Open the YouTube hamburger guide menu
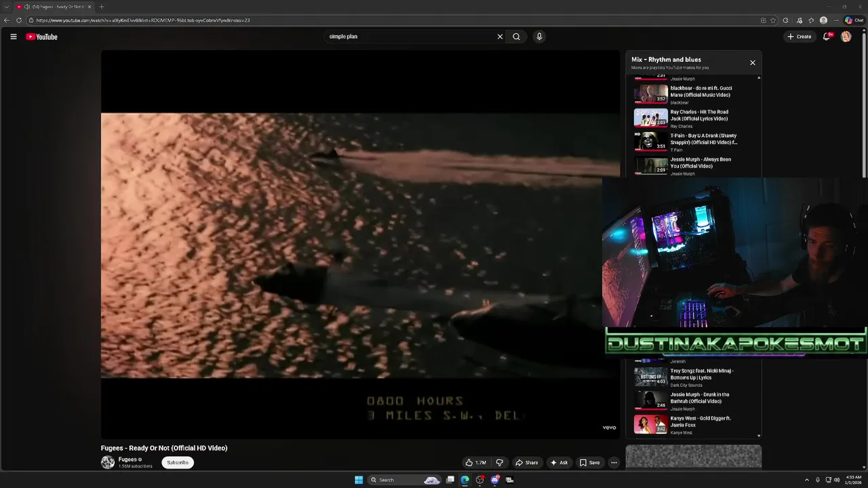868x488 pixels. (13, 37)
